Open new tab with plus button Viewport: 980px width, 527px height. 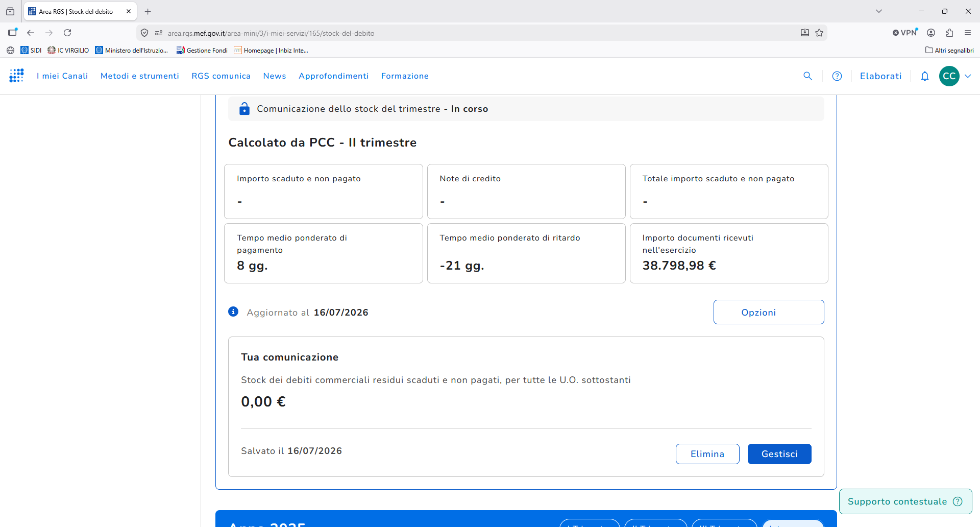click(148, 11)
